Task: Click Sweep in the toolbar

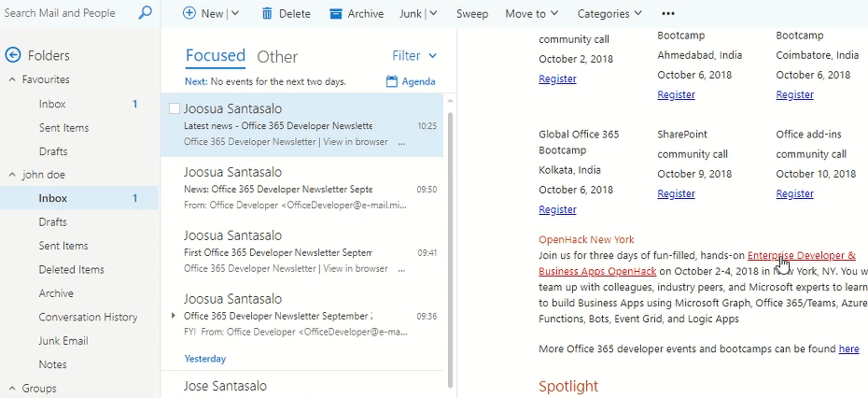Action: (471, 13)
